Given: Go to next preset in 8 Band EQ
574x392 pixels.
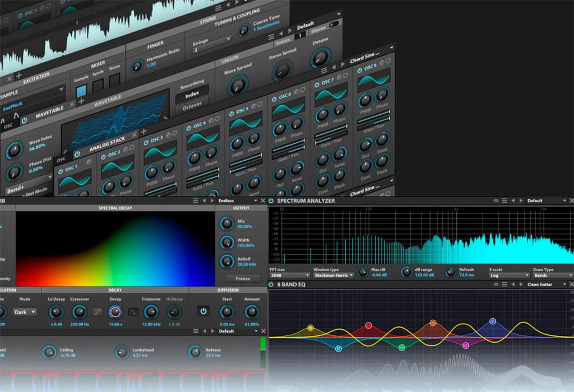Looking at the screenshot, I should click(521, 284).
